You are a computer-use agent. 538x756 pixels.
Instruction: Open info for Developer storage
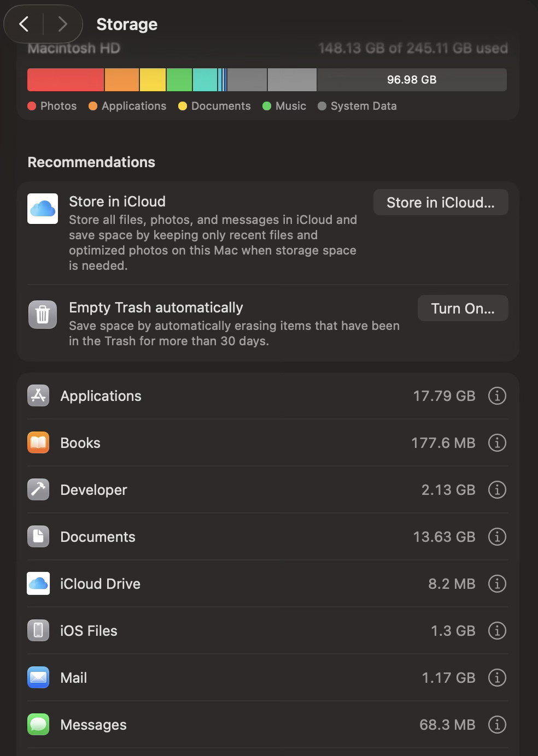[x=496, y=489]
